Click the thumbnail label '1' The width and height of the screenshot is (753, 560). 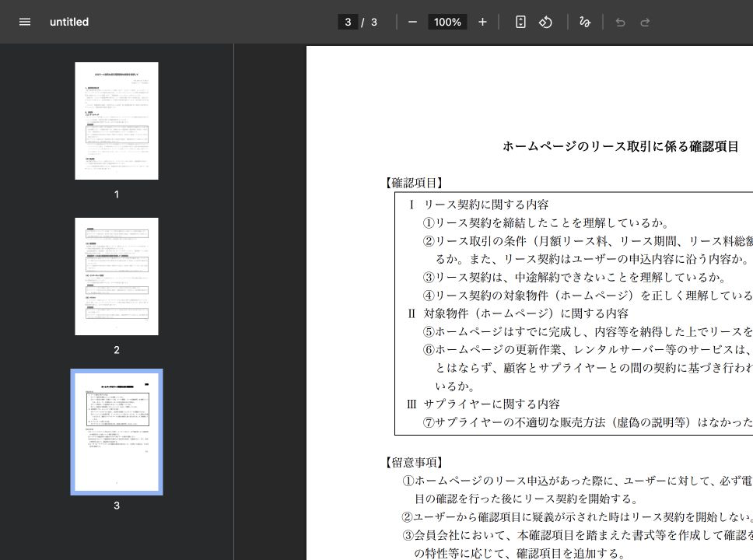pyautogui.click(x=117, y=194)
